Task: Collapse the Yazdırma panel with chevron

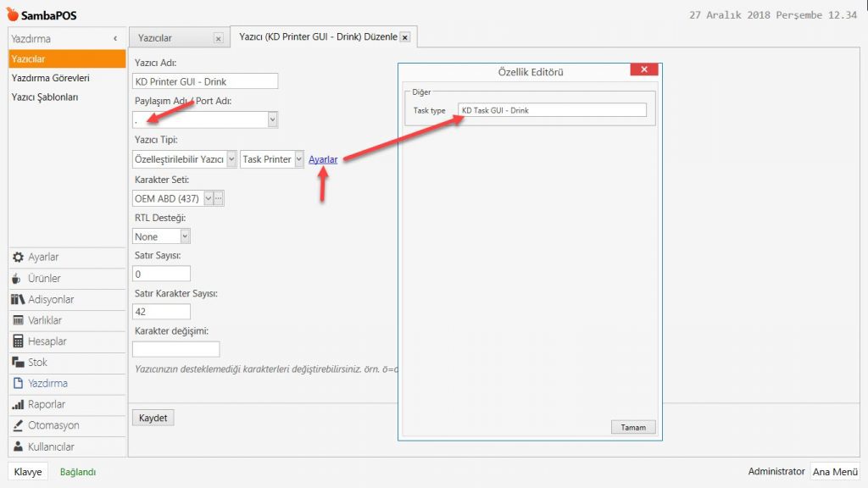Action: pyautogui.click(x=115, y=39)
